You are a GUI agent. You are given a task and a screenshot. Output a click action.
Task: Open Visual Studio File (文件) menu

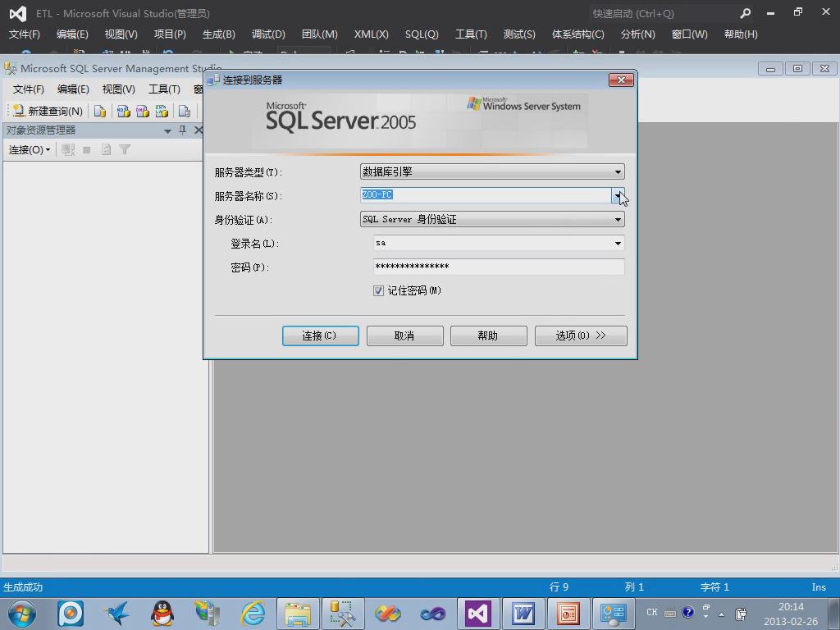24,34
